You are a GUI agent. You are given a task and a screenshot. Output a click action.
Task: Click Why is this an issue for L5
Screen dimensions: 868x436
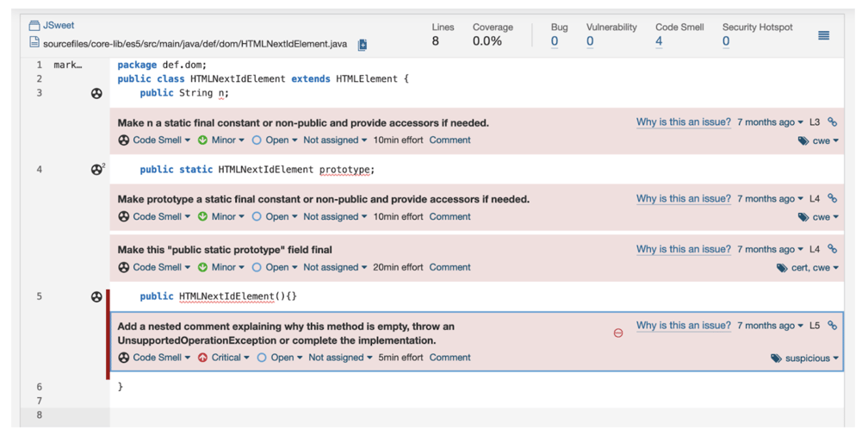(x=683, y=326)
